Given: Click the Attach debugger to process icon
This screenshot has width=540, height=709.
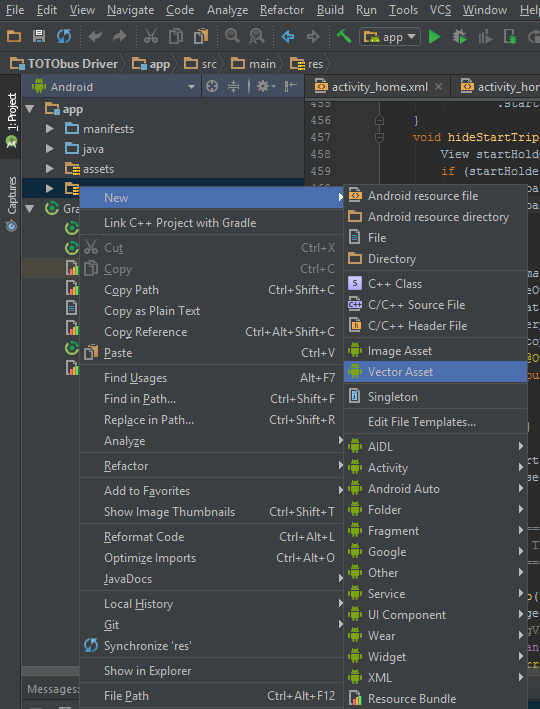Looking at the screenshot, I should pos(510,37).
